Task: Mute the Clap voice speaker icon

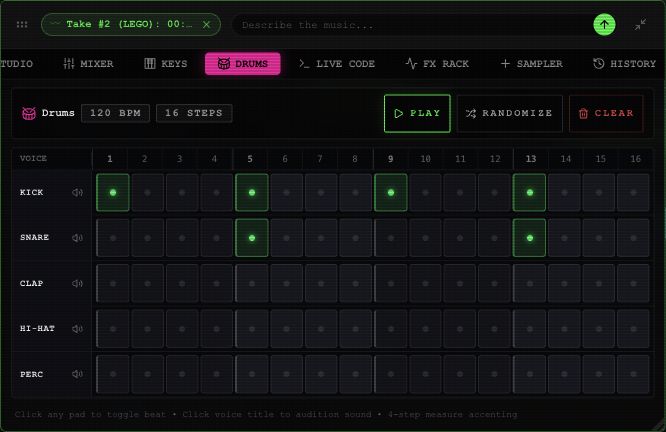Action: click(x=77, y=283)
